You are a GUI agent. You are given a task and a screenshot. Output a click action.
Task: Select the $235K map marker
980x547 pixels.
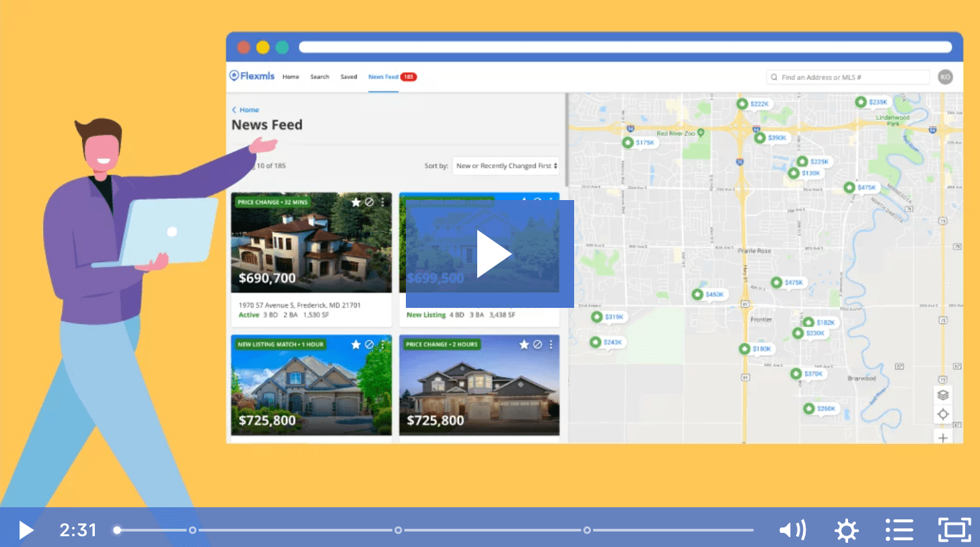(872, 102)
